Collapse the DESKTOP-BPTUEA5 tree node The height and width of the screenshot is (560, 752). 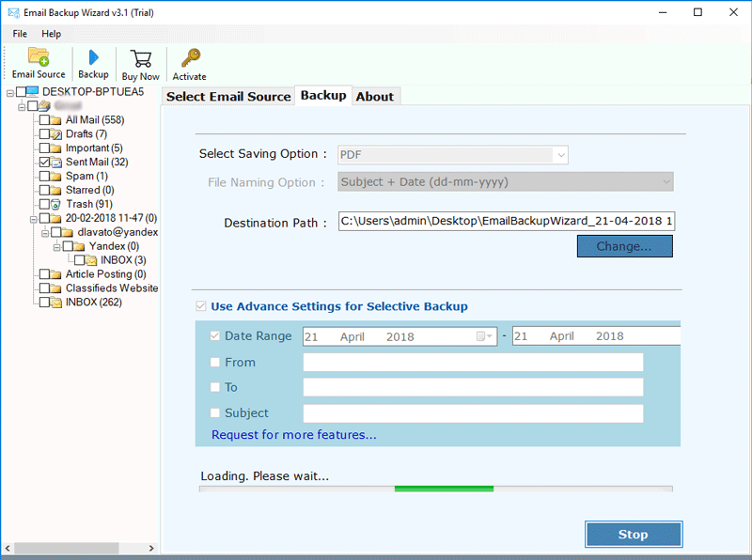pos(10,93)
